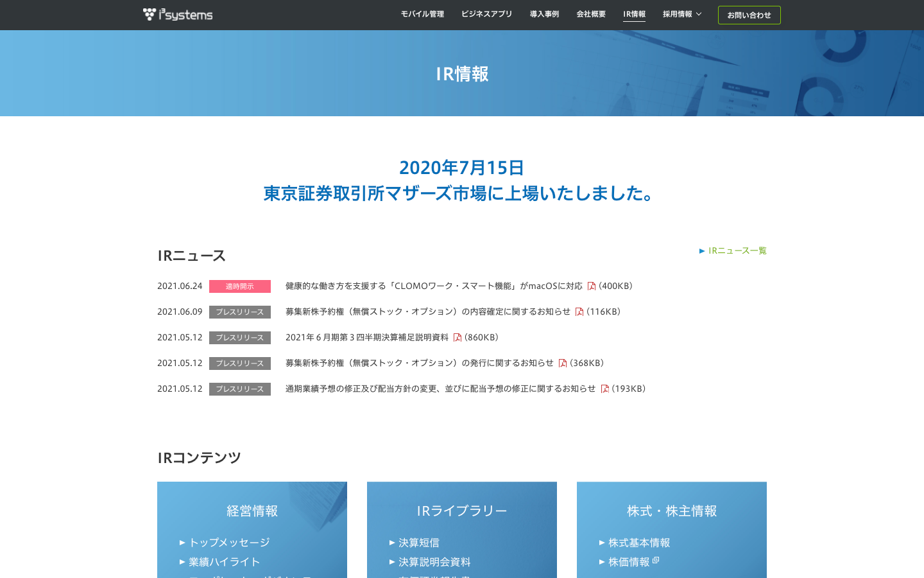Open 2021年6月期第3四半期決算補足説明資料 link
Screen dimensions: 924x578
click(x=367, y=337)
